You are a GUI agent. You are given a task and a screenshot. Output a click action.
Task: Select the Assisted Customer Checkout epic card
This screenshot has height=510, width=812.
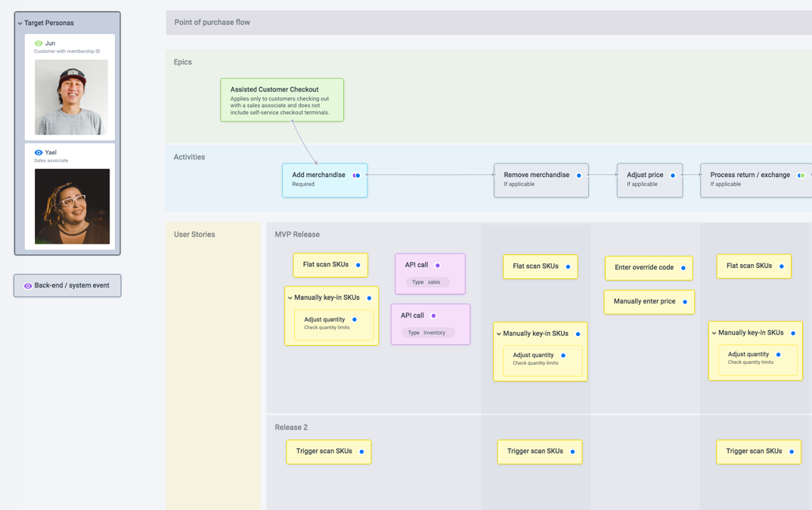point(282,100)
